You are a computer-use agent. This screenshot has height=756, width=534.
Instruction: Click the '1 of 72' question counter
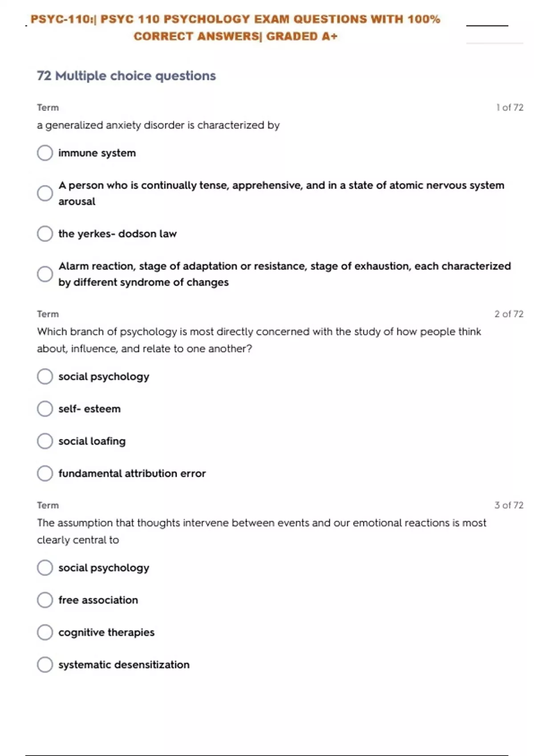510,108
